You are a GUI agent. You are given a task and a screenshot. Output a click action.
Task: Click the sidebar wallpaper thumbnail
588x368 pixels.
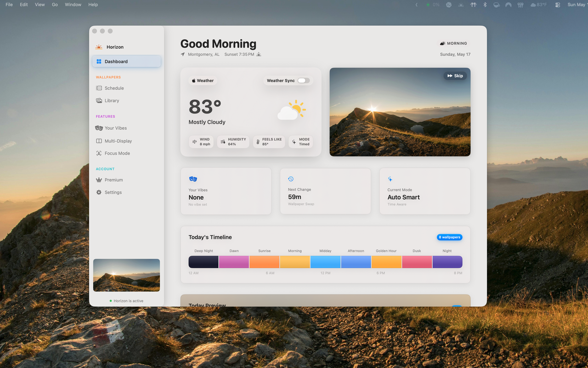[126, 275]
